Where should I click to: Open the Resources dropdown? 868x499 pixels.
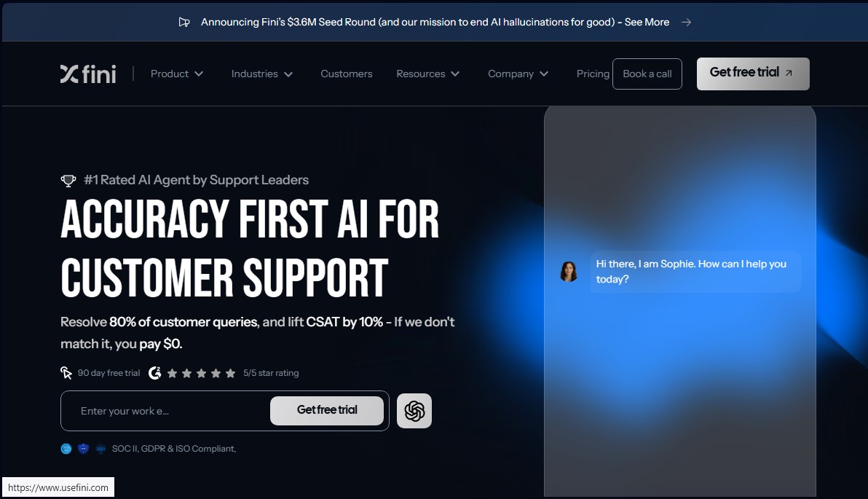pos(428,74)
